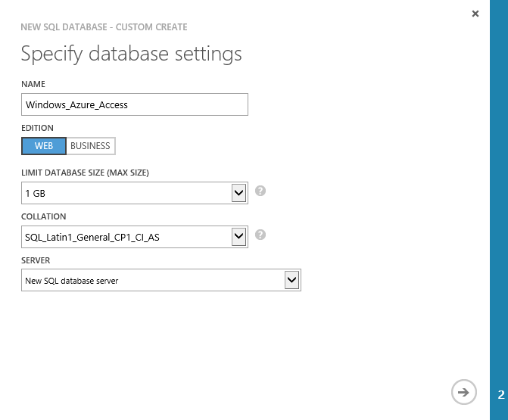Click the EDITION field label
Viewport: 508px width, 420px height.
point(39,128)
